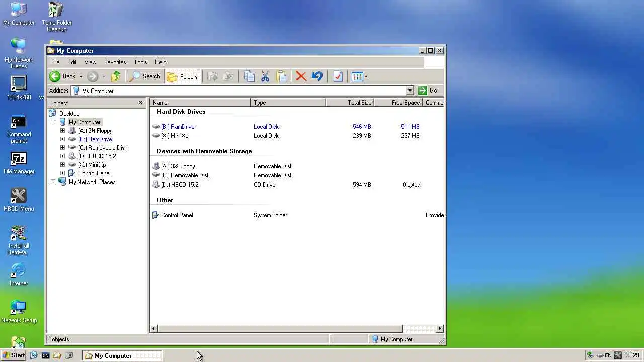The height and width of the screenshot is (362, 644).
Task: Click the red Delete X icon
Action: tap(301, 76)
